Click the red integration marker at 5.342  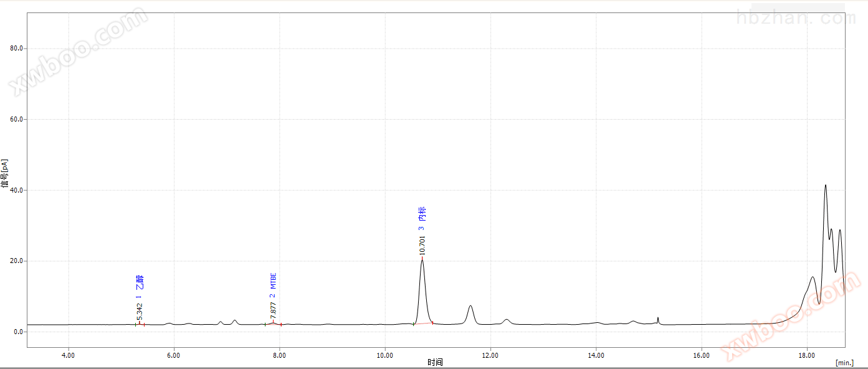[140, 323]
